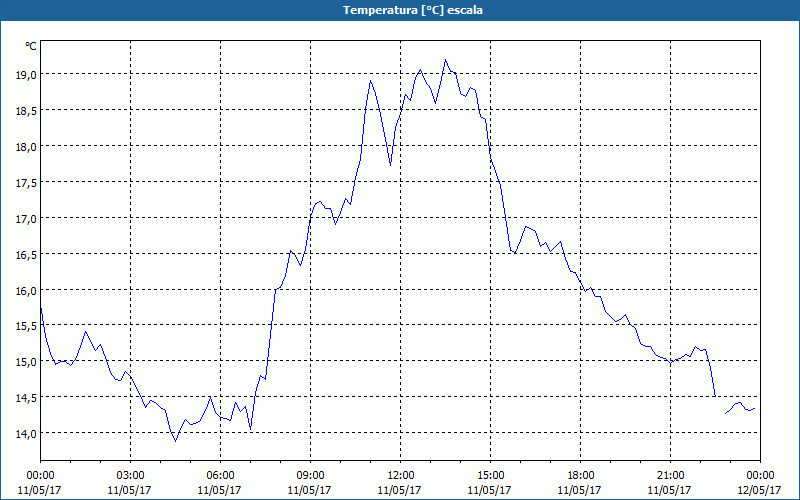This screenshot has width=800, height=500.
Task: Click the 12/05/17 date label
Action: (x=760, y=490)
